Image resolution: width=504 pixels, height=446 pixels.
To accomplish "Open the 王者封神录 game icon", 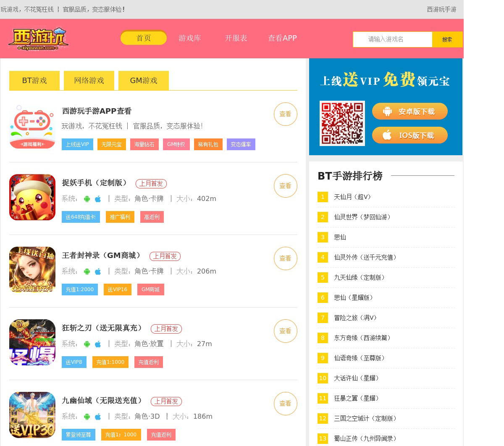I will point(32,270).
